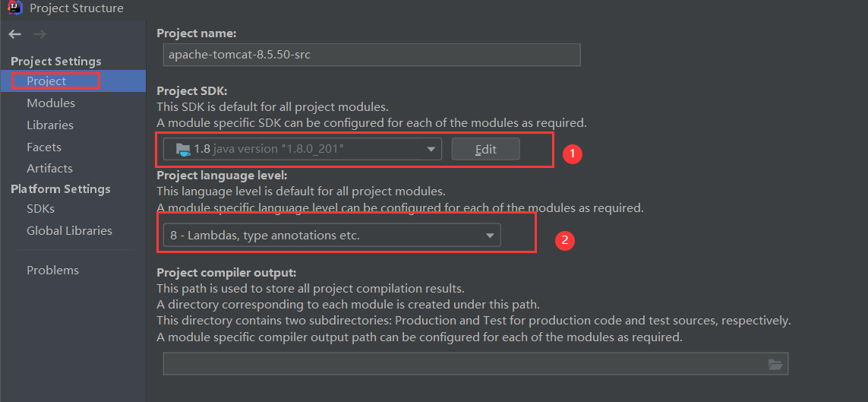The width and height of the screenshot is (868, 402).
Task: Click the Project SDK dropdown arrow
Action: pos(431,150)
